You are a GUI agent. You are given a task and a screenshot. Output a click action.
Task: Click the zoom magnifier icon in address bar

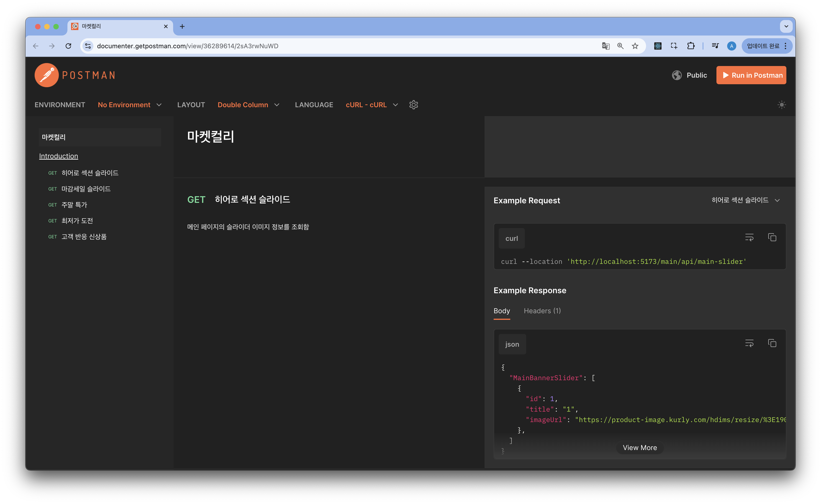[620, 46]
